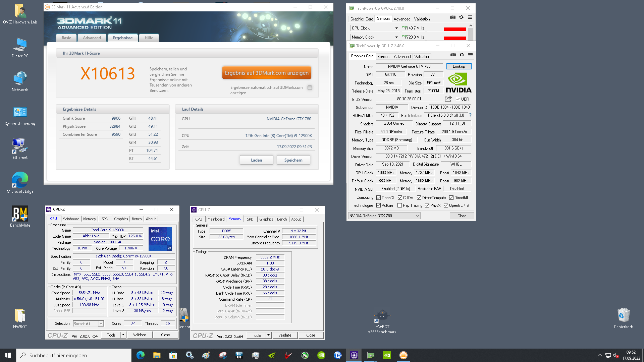Toggle OpenCL checkbox in GPU-Z
The width and height of the screenshot is (644, 362).
379,198
